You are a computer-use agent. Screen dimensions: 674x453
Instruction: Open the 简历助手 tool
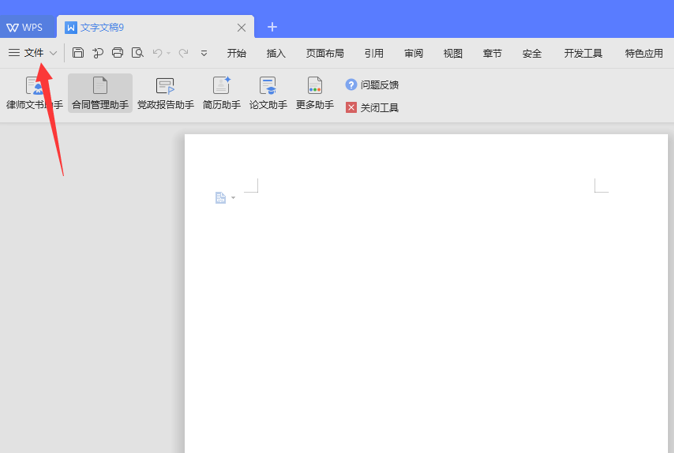[x=221, y=93]
